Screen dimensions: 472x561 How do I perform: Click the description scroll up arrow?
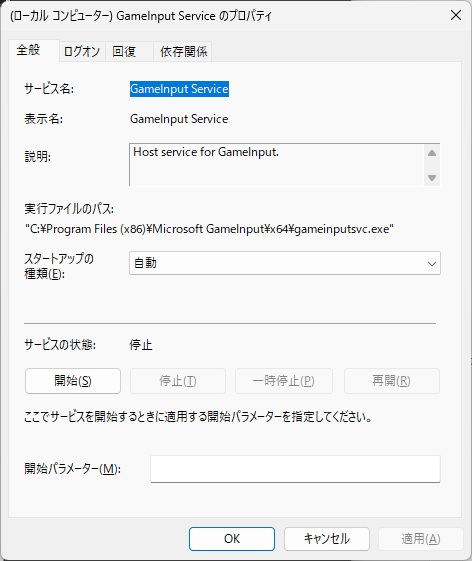coord(432,153)
